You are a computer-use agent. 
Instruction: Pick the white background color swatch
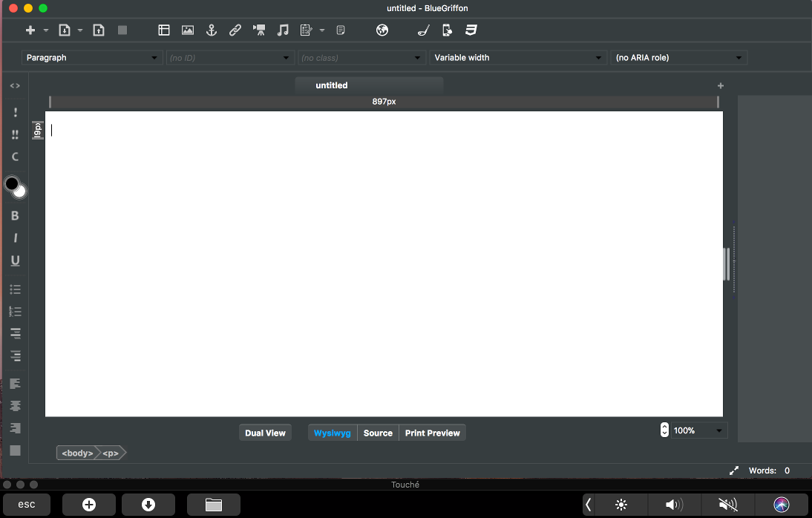pos(20,192)
